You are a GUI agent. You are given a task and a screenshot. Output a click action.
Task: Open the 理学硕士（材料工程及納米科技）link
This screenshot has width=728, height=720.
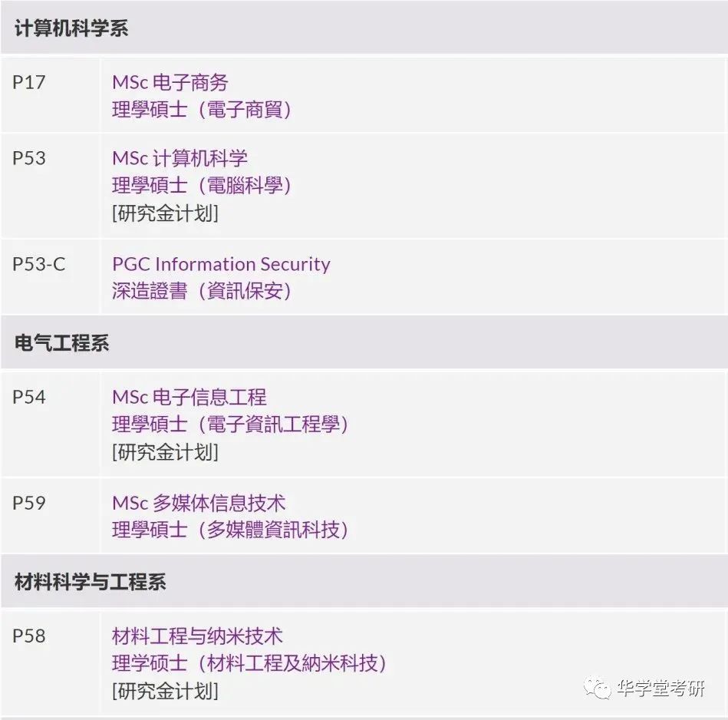tap(249, 663)
